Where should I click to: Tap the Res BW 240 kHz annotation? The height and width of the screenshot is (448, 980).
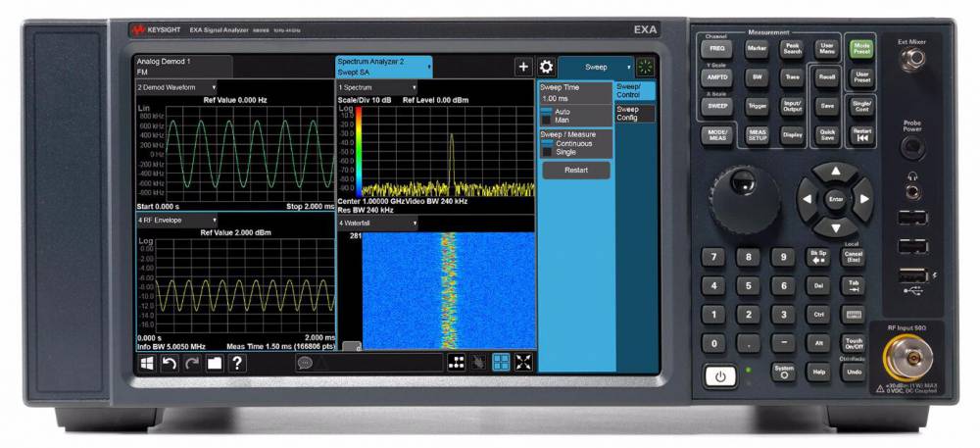[366, 210]
